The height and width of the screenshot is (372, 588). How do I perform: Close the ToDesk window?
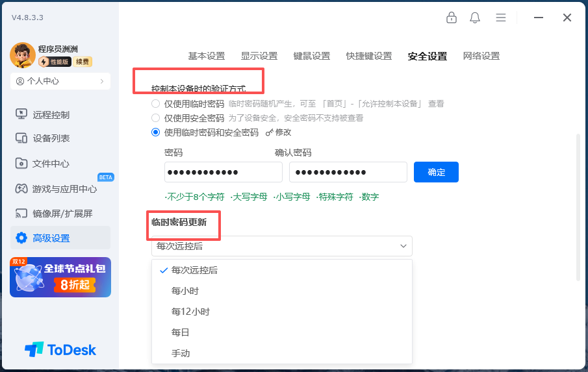coord(567,18)
